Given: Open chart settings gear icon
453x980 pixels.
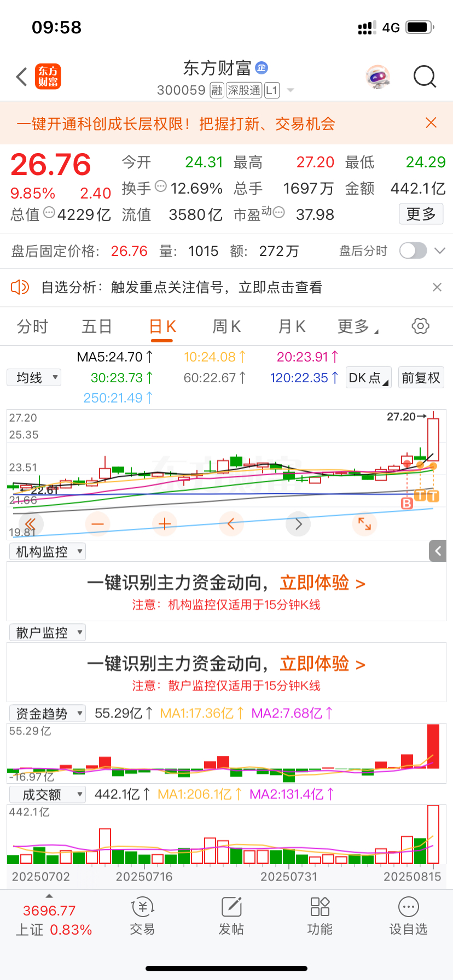Looking at the screenshot, I should pos(420,326).
